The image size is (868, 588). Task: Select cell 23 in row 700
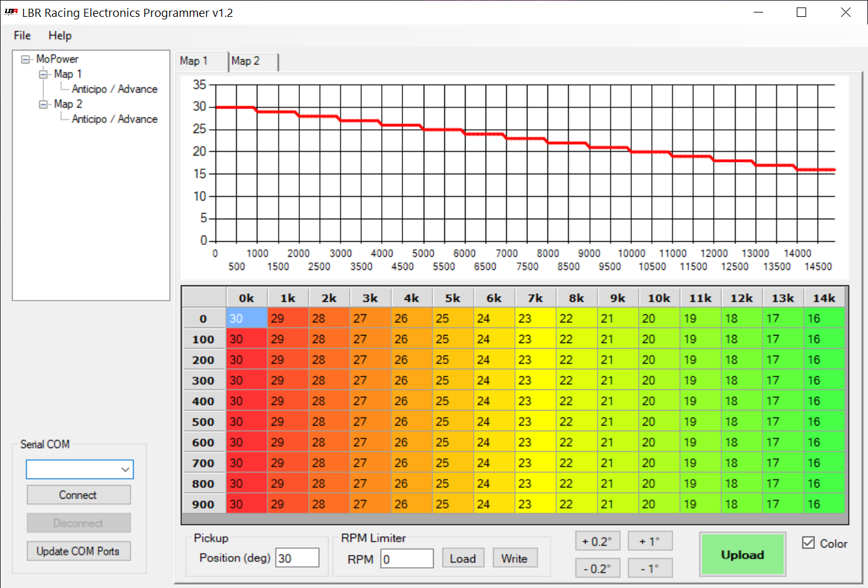(x=536, y=463)
